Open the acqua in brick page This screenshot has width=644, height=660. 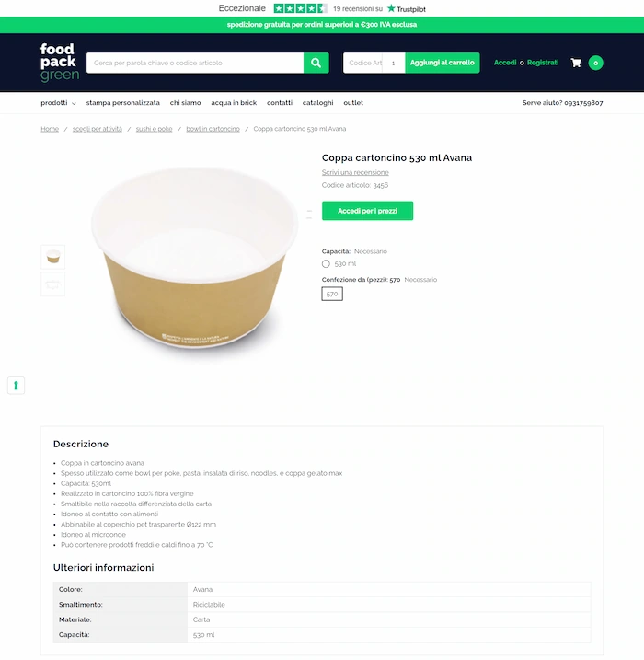point(234,103)
